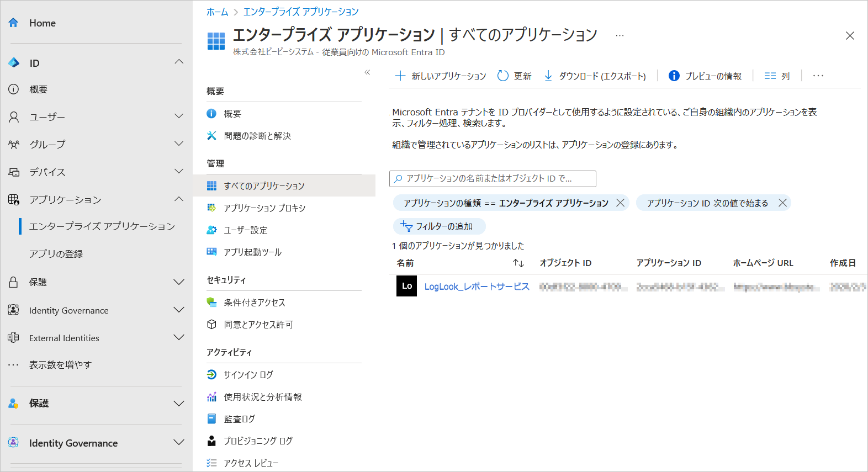Open アプリケーション プロキシ menu item
This screenshot has height=472, width=868.
[264, 208]
